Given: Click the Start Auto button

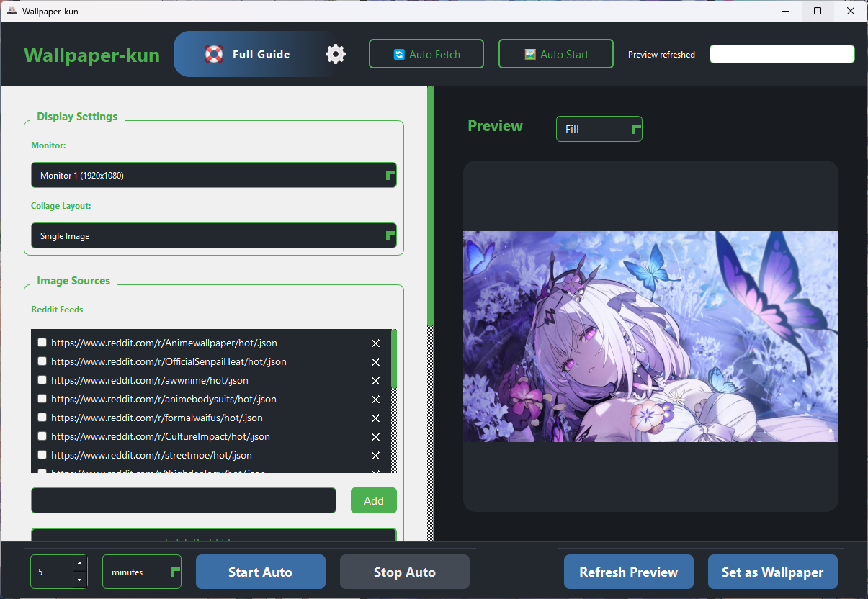Looking at the screenshot, I should (x=261, y=572).
